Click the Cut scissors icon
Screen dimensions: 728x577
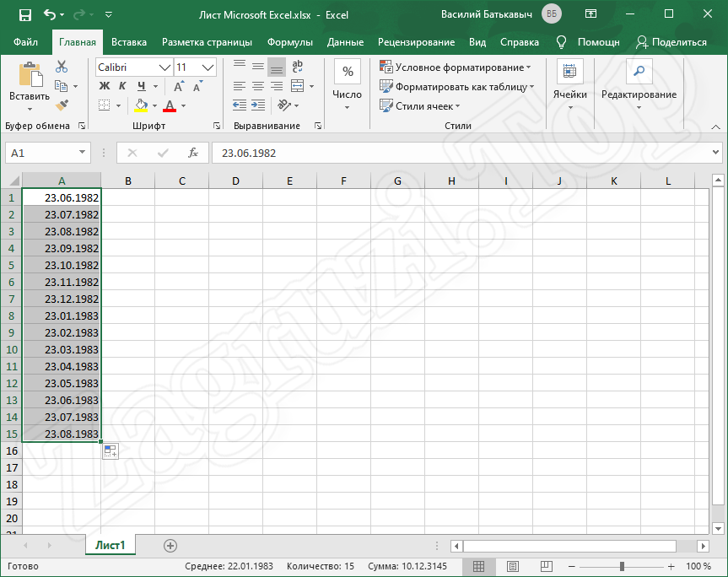[62, 67]
